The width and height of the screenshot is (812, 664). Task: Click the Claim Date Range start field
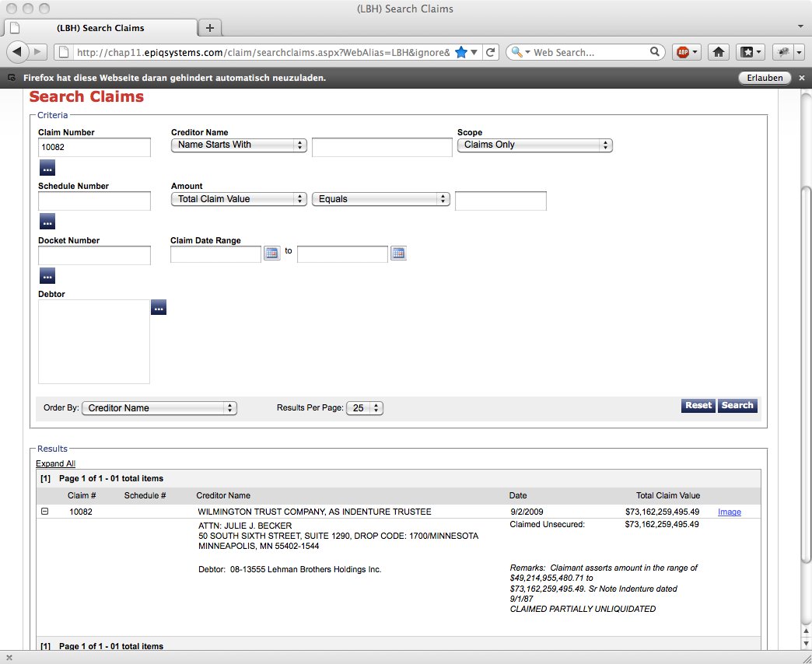pos(216,254)
